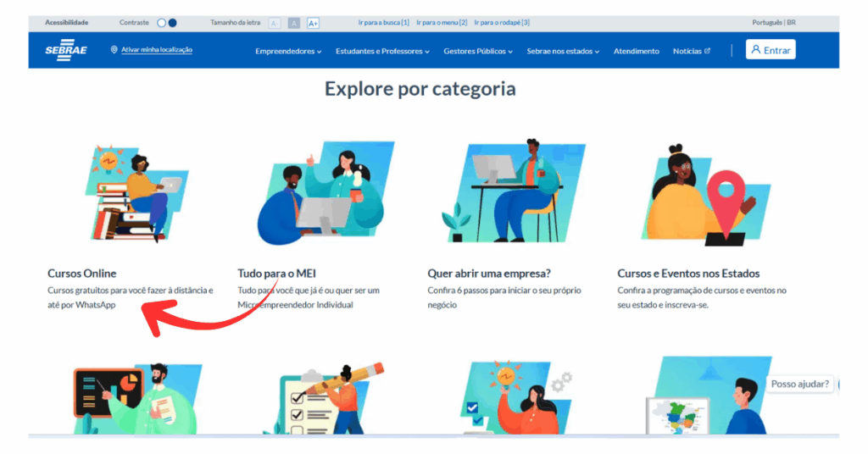This screenshot has width=868, height=454.
Task: Click Ativar minha localização link
Action: point(157,50)
